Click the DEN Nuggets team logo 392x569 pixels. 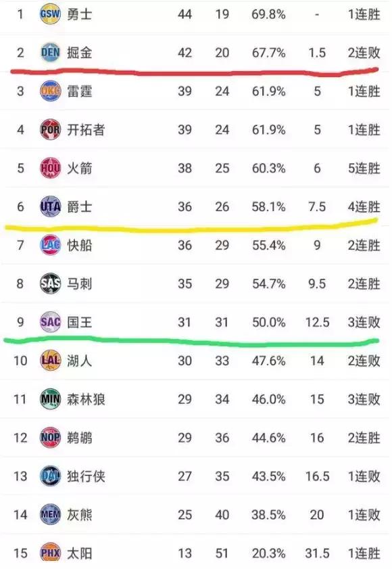click(x=50, y=53)
